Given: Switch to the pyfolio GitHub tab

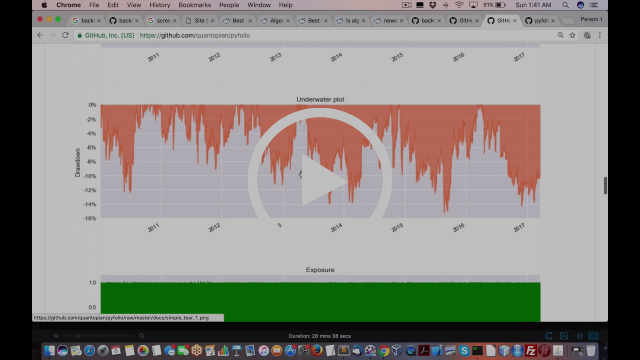Looking at the screenshot, I should 539,20.
